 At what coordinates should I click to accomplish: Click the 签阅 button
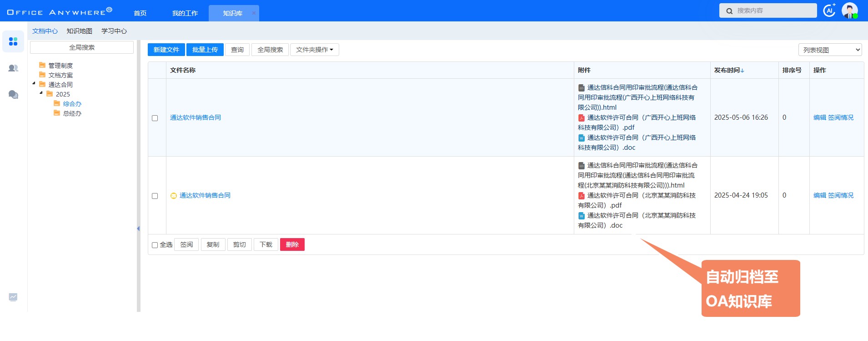(x=186, y=244)
